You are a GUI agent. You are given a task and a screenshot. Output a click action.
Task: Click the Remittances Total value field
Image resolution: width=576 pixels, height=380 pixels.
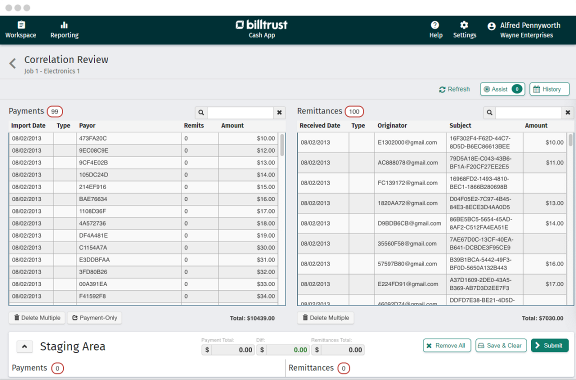[x=343, y=350]
